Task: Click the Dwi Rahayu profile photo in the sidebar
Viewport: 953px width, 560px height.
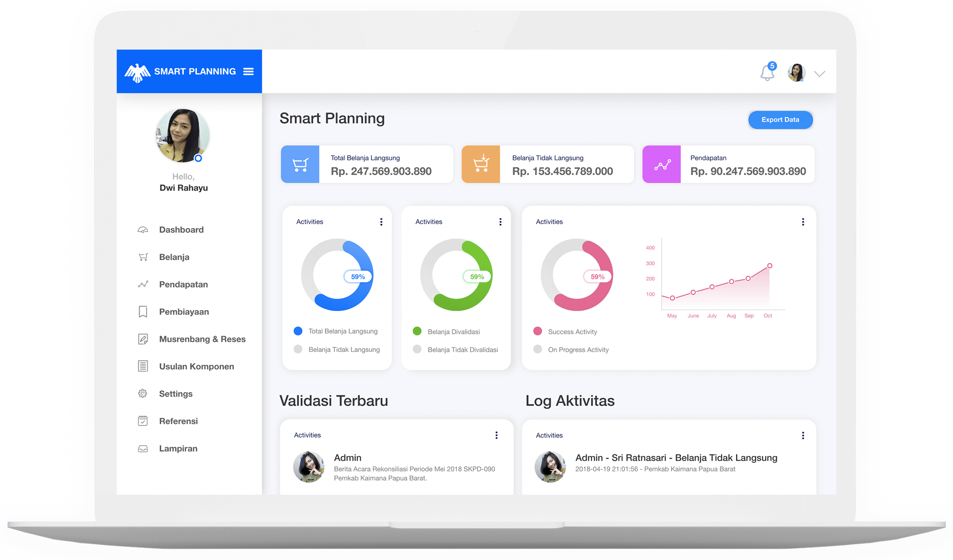Action: pos(182,136)
